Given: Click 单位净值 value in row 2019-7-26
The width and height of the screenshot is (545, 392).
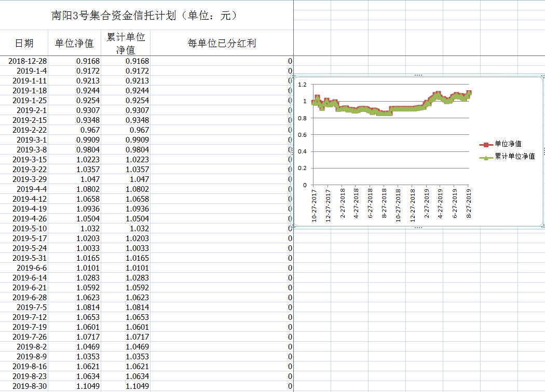Looking at the screenshot, I should click(x=74, y=337).
